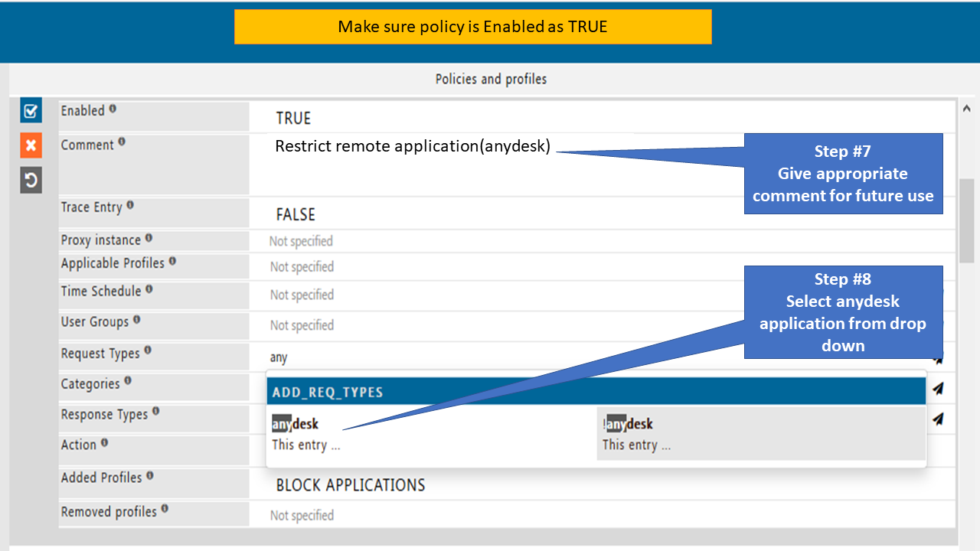Click the save checkmark icon in left sidebar
Viewport: 980px width, 551px height.
click(x=31, y=111)
